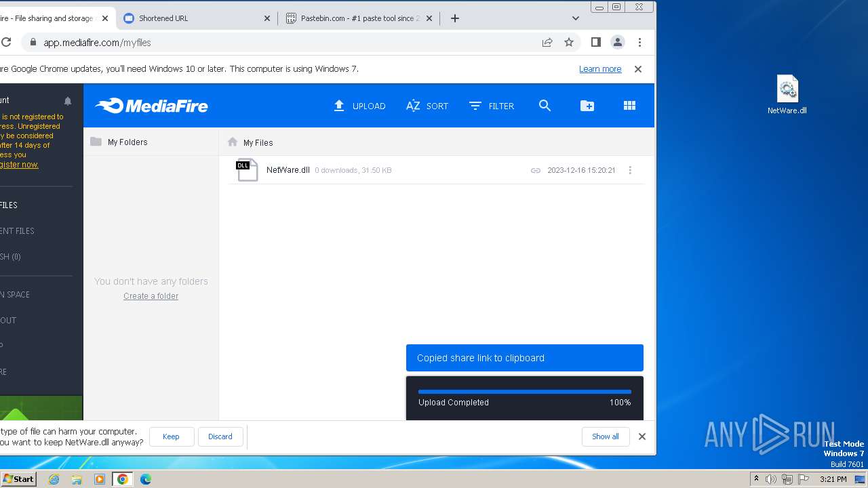Show all downloads

[606, 436]
